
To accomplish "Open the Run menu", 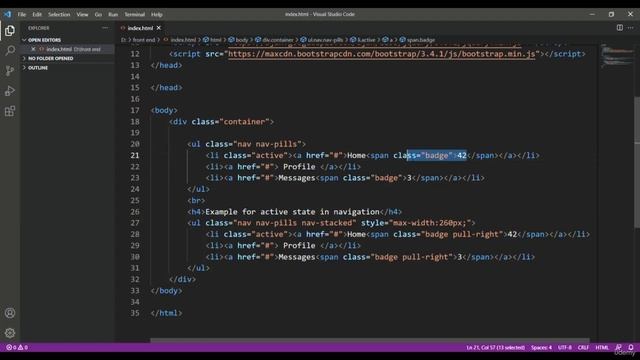I will point(113,14).
